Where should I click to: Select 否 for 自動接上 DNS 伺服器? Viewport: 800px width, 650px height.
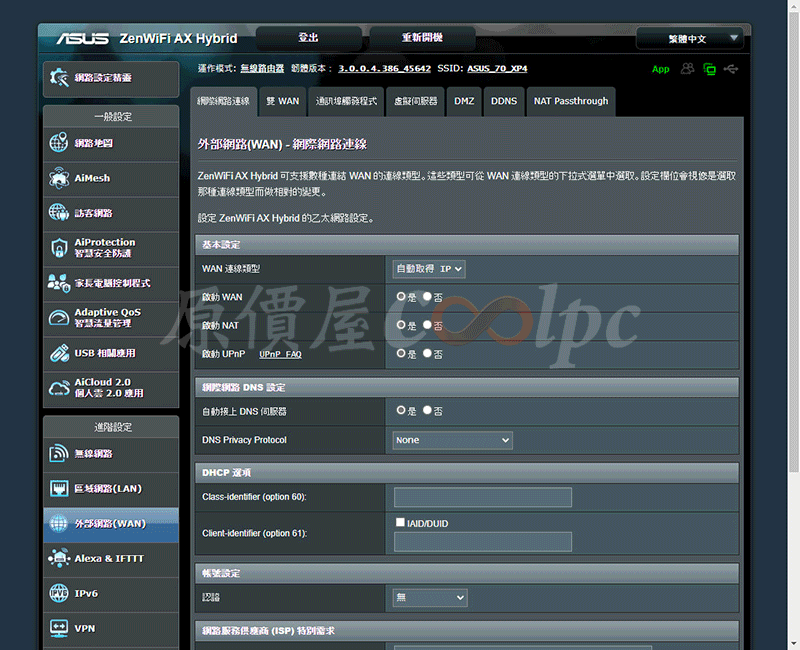(427, 410)
